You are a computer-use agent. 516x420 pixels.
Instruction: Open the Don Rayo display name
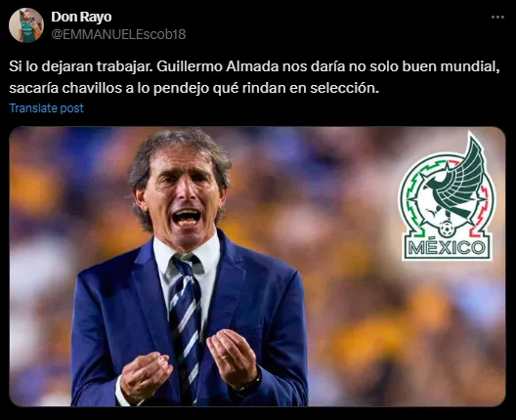81,17
